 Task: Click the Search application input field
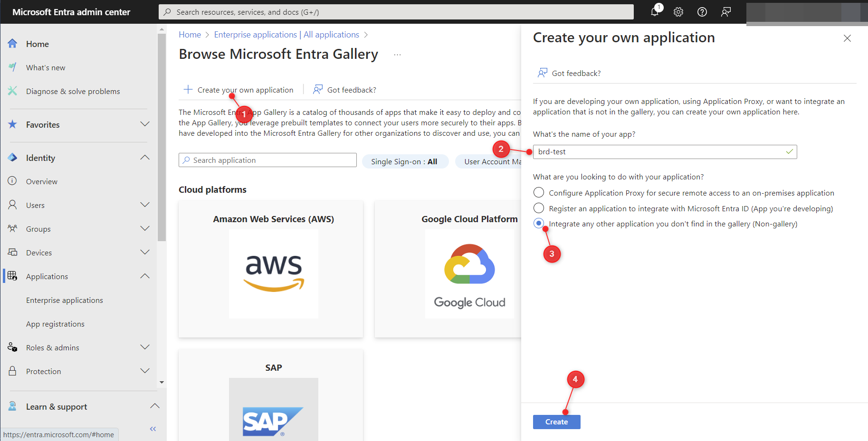pos(267,160)
